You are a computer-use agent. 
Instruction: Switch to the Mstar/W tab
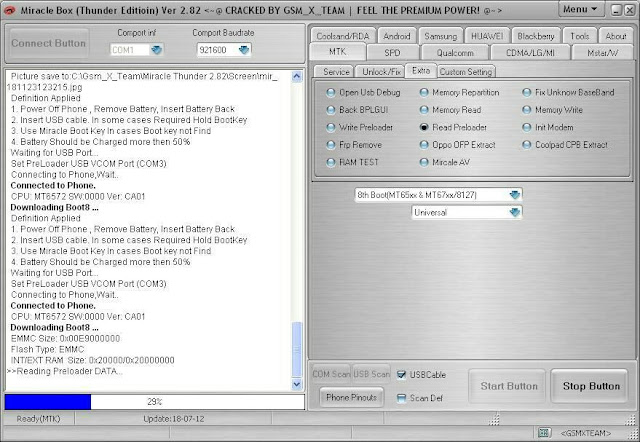[602, 53]
